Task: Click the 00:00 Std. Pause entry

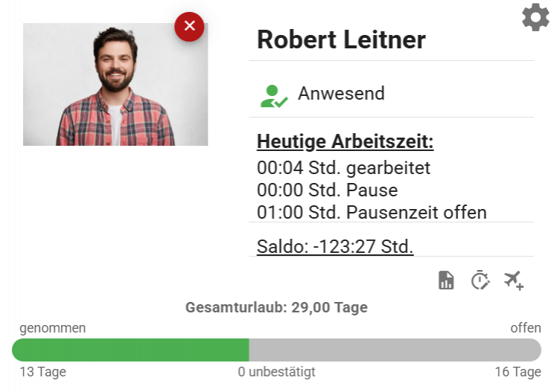Action: (x=327, y=190)
